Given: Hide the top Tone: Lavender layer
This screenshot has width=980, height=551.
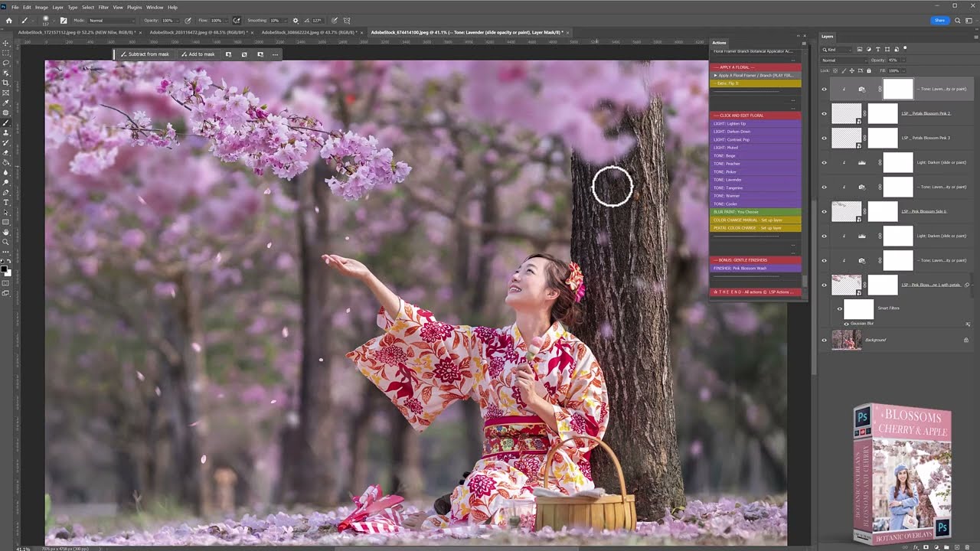Looking at the screenshot, I should 824,89.
